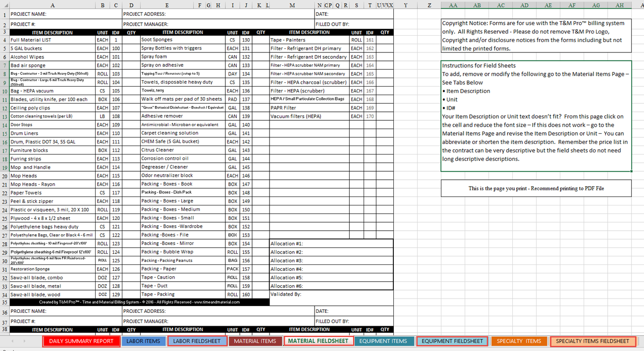This screenshot has width=644, height=351.
Task: Click the previous sheet navigation arrow
Action: click(x=13, y=341)
